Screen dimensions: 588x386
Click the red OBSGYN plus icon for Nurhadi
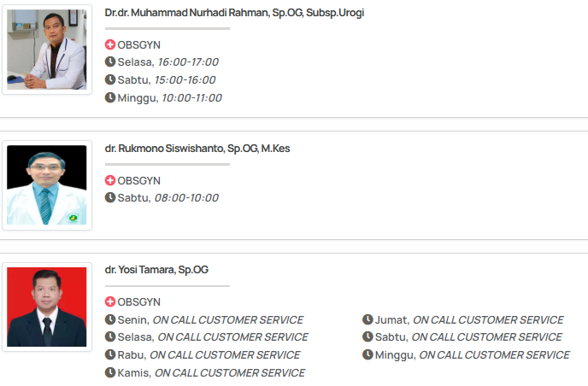[x=110, y=44]
